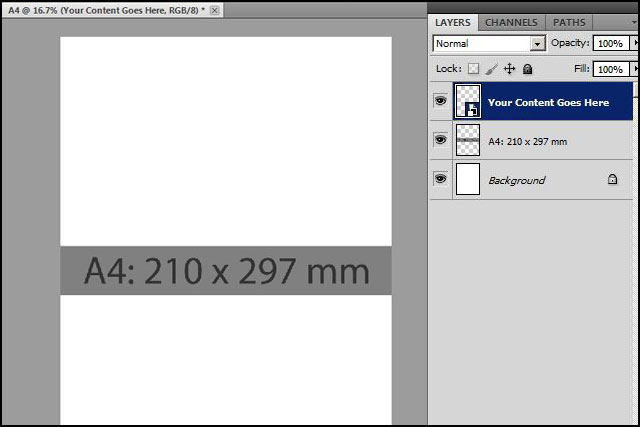640x427 pixels.
Task: Hide the 'Your Content Goes Here' layer
Action: (x=440, y=102)
